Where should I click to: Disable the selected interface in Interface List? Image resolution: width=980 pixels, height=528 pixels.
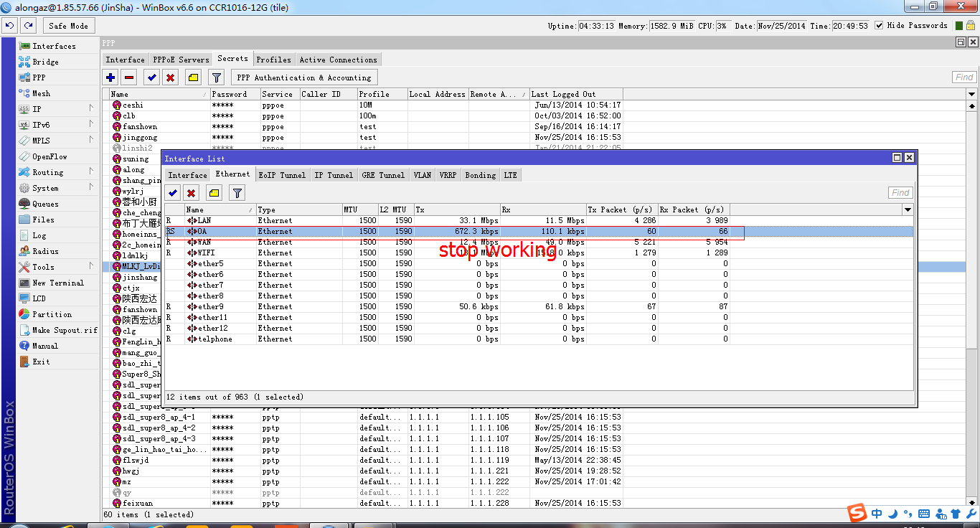[191, 192]
